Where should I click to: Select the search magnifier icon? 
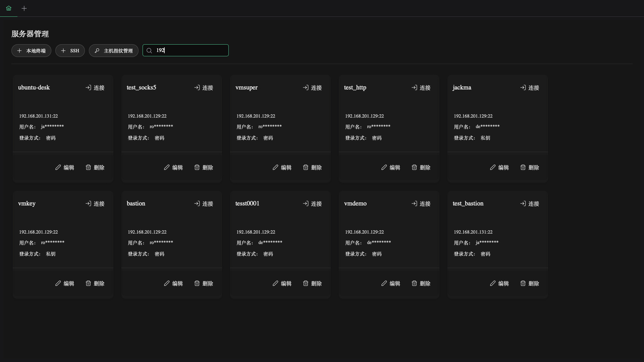[x=149, y=51]
